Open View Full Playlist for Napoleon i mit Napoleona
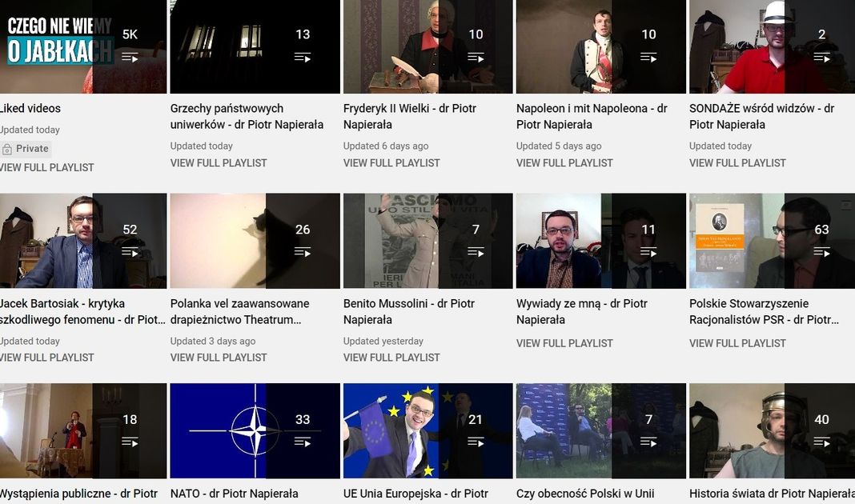Screen dimensions: 855x504 pyautogui.click(x=564, y=163)
